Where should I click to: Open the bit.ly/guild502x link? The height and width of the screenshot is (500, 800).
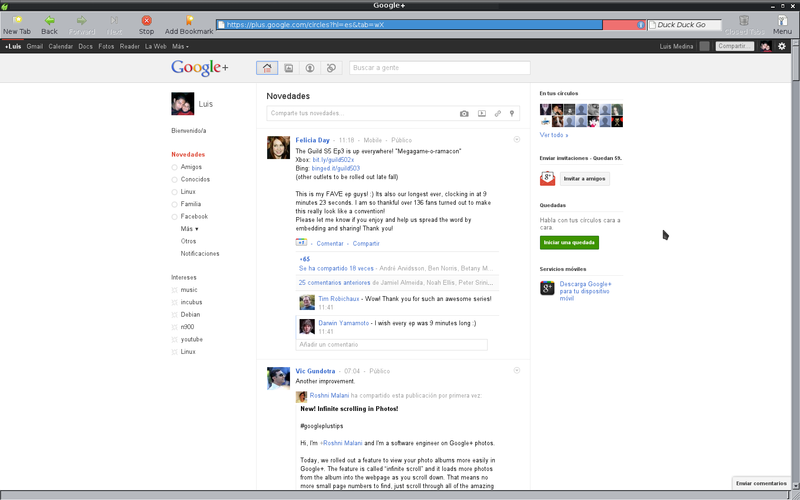pos(333,160)
